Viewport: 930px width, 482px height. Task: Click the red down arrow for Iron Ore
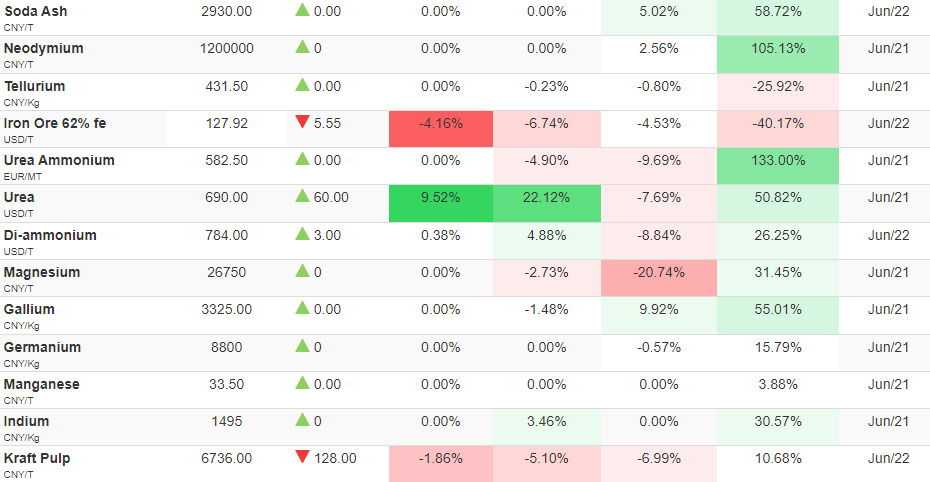click(302, 122)
